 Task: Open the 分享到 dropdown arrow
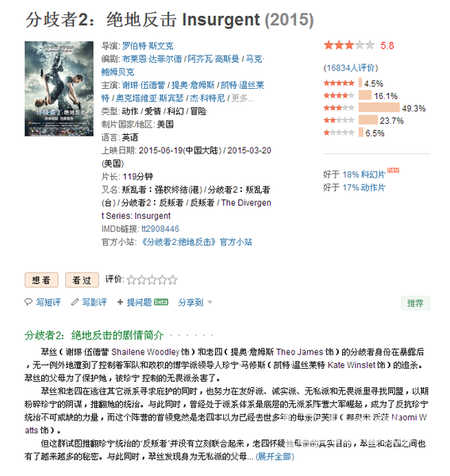[x=210, y=302]
